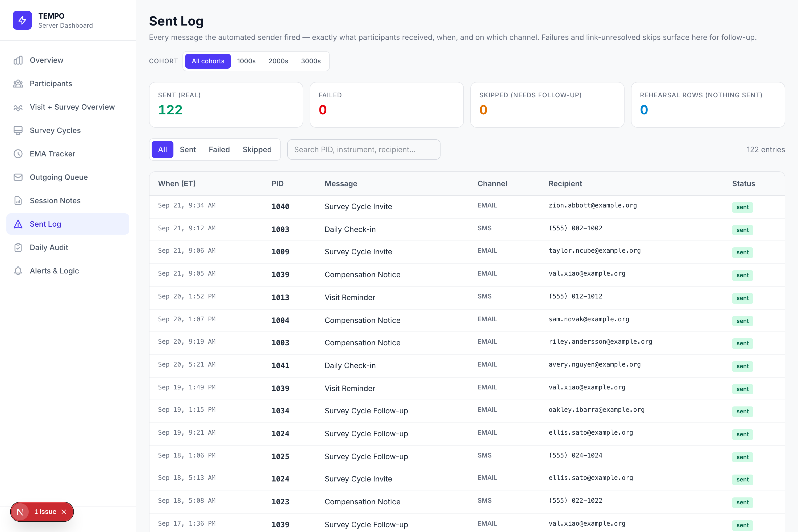Open Session Notes from sidebar
This screenshot has height=532, width=798.
(x=68, y=201)
